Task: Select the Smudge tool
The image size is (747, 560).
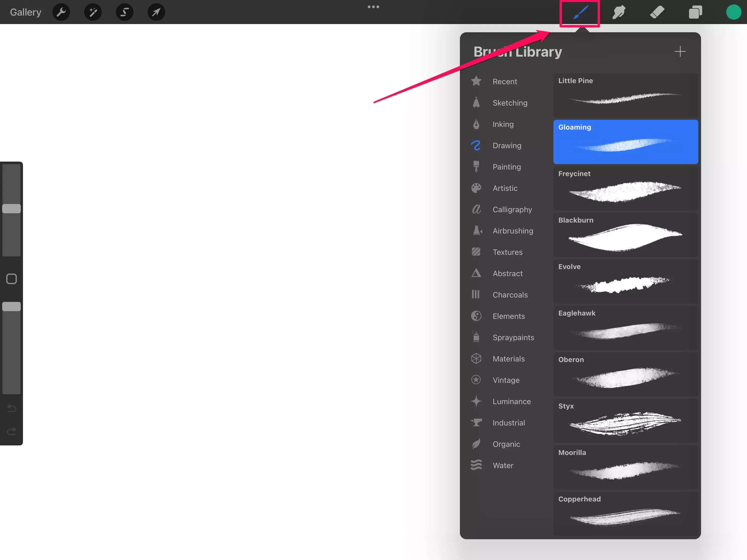Action: coord(618,12)
